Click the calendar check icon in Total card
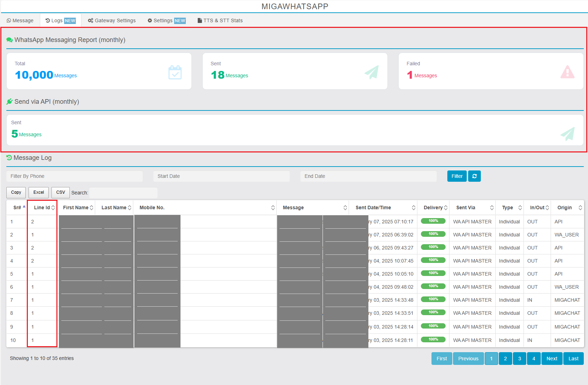Viewport: 588px width, 385px height. pos(175,72)
